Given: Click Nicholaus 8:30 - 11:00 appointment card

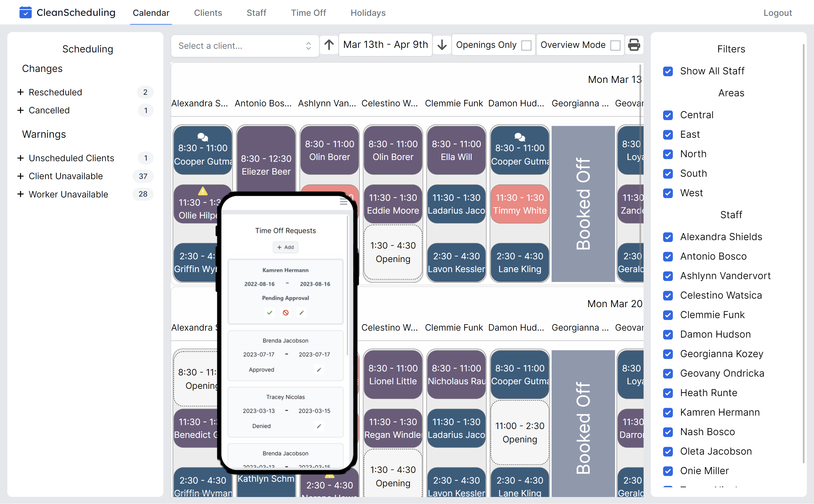Looking at the screenshot, I should pyautogui.click(x=456, y=374).
